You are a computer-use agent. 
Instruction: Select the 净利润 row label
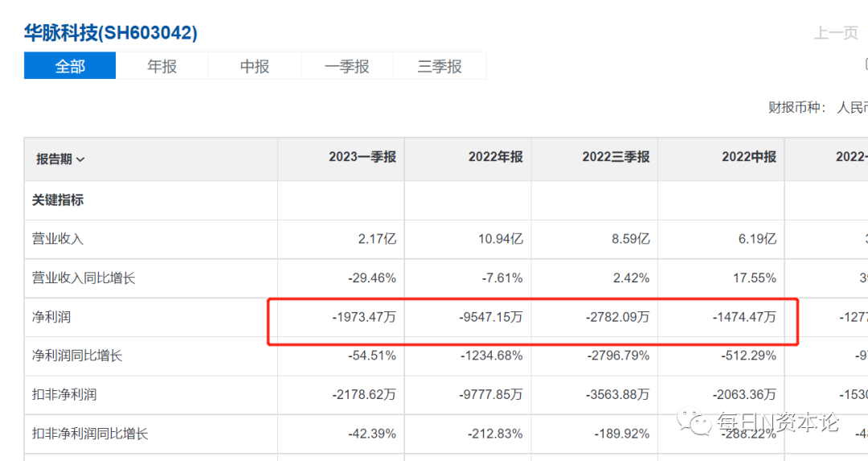pyautogui.click(x=51, y=317)
